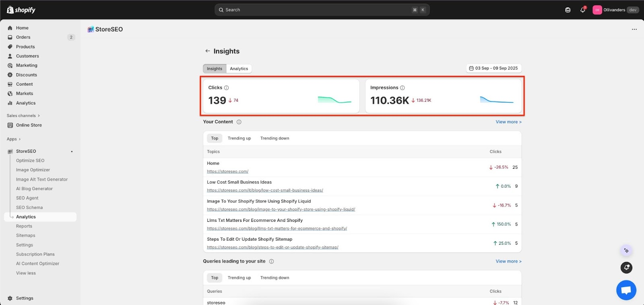The width and height of the screenshot is (644, 305).
Task: Open AI Content Optimizer in sidebar
Action: 37,264
